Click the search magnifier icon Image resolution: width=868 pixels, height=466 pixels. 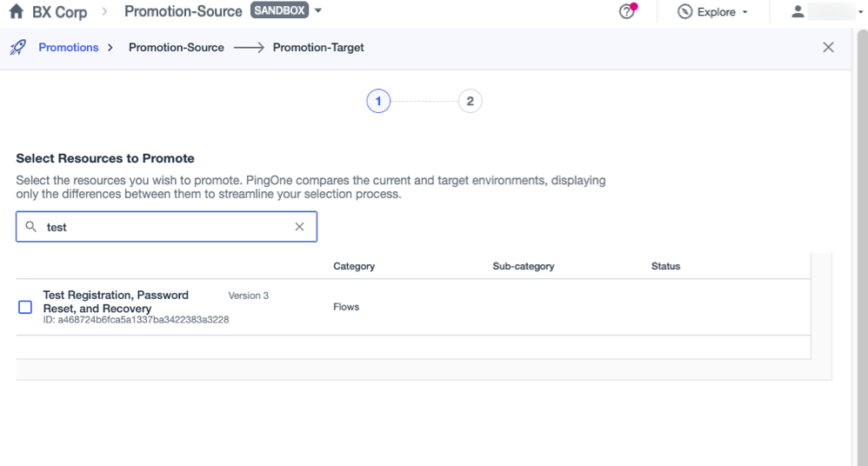[31, 226]
